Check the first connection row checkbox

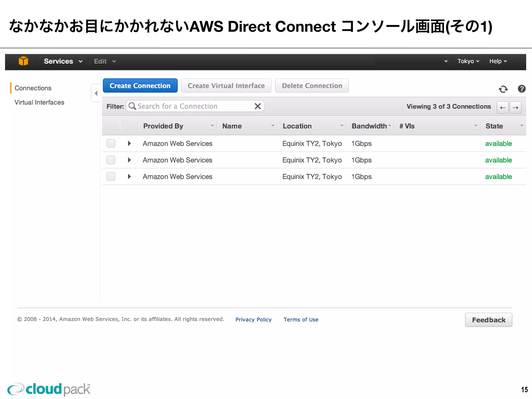(111, 143)
